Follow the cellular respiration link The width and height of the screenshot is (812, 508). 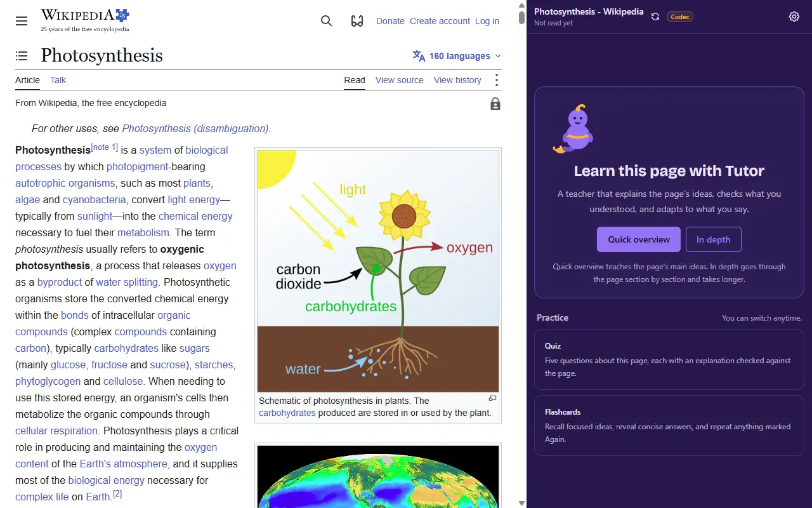click(56, 431)
